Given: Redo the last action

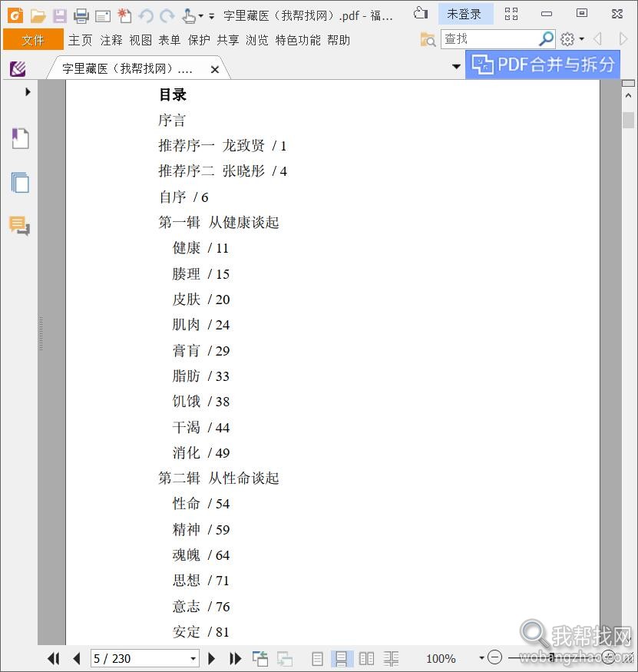Looking at the screenshot, I should point(167,16).
